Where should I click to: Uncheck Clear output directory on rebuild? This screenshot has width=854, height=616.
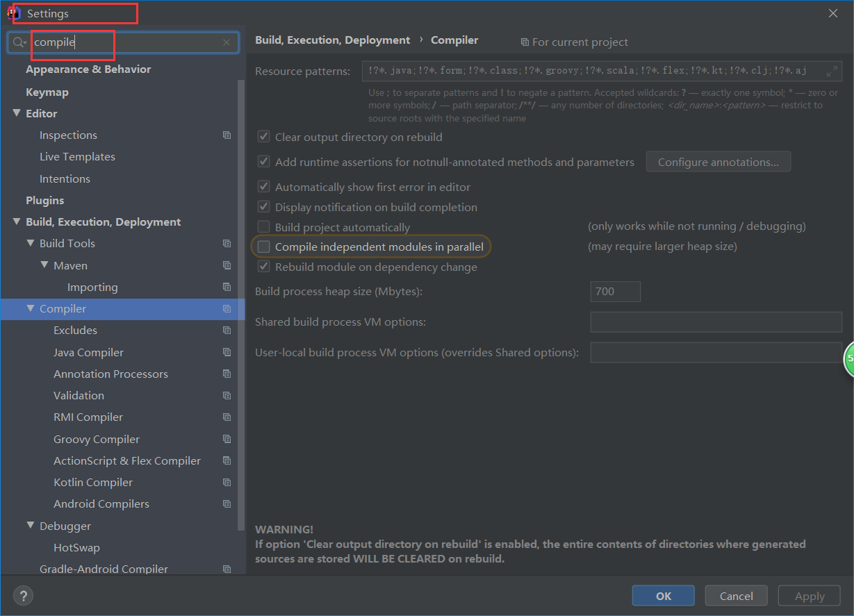pos(264,138)
